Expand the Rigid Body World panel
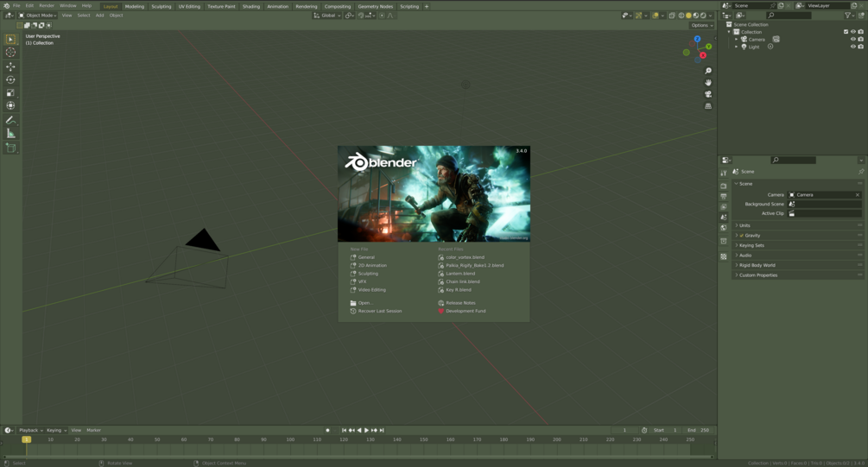 coord(797,265)
